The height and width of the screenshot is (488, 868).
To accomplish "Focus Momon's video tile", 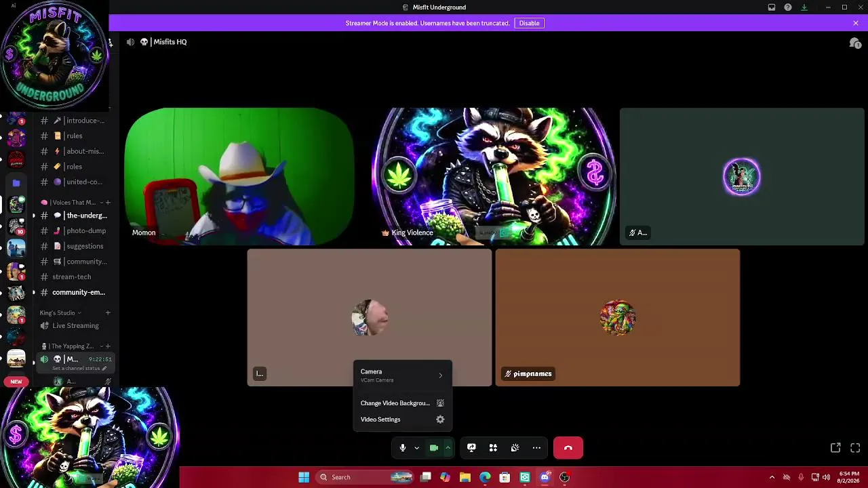I will [x=239, y=176].
